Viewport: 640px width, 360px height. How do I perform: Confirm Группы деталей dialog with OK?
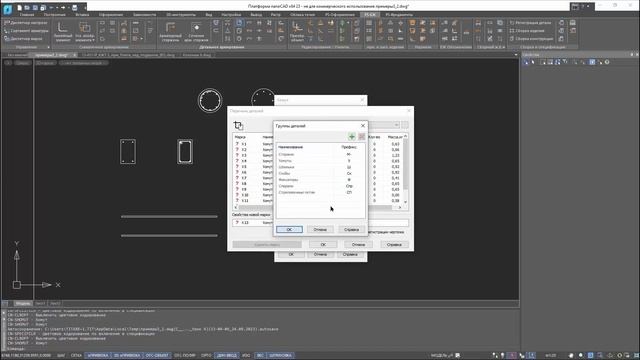[x=289, y=229]
